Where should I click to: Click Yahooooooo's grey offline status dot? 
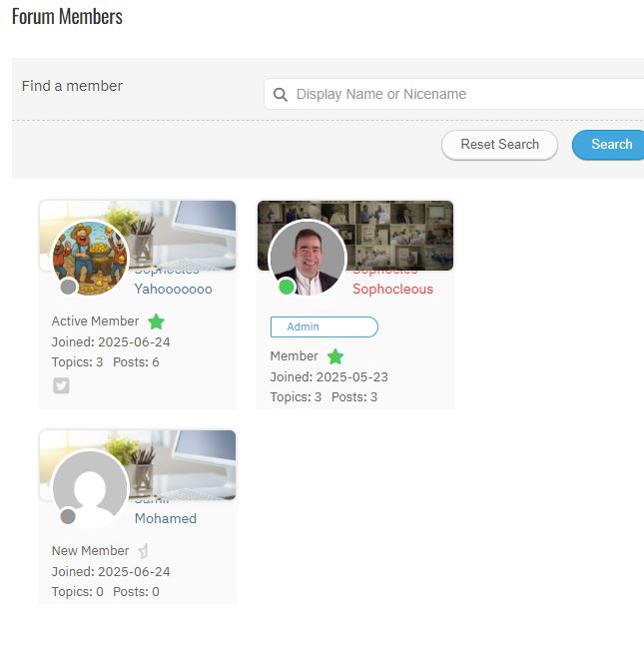pyautogui.click(x=68, y=287)
